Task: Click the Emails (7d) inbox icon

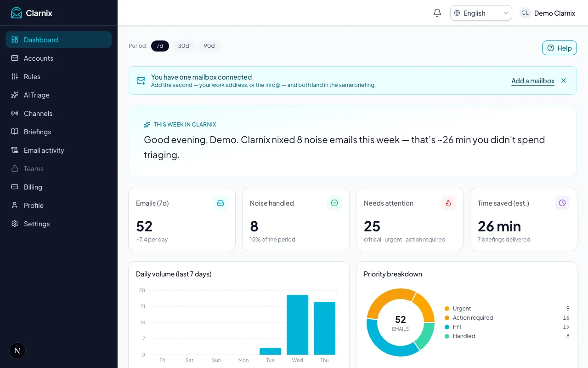Action: click(220, 203)
